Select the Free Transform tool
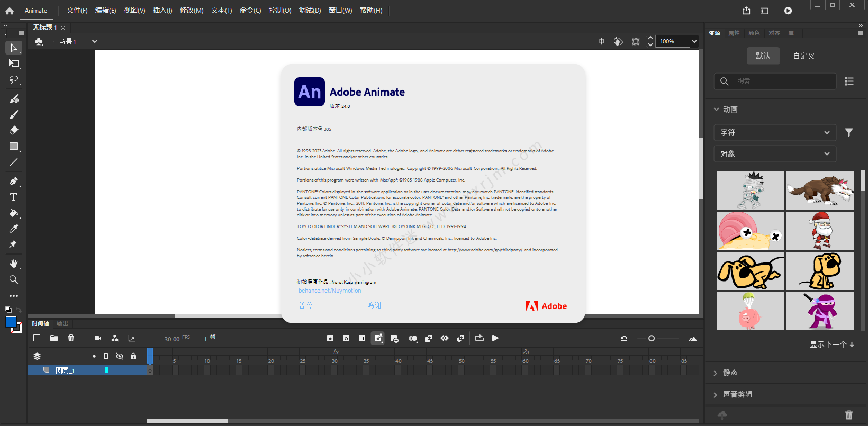Viewport: 868px width, 426px height. [14, 64]
